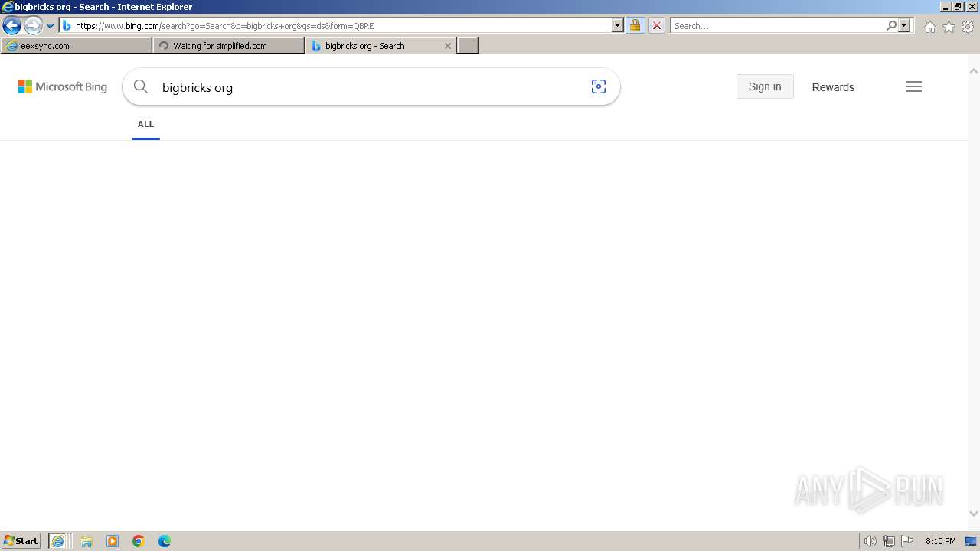Launch Windows Media Player from taskbar

click(x=113, y=541)
